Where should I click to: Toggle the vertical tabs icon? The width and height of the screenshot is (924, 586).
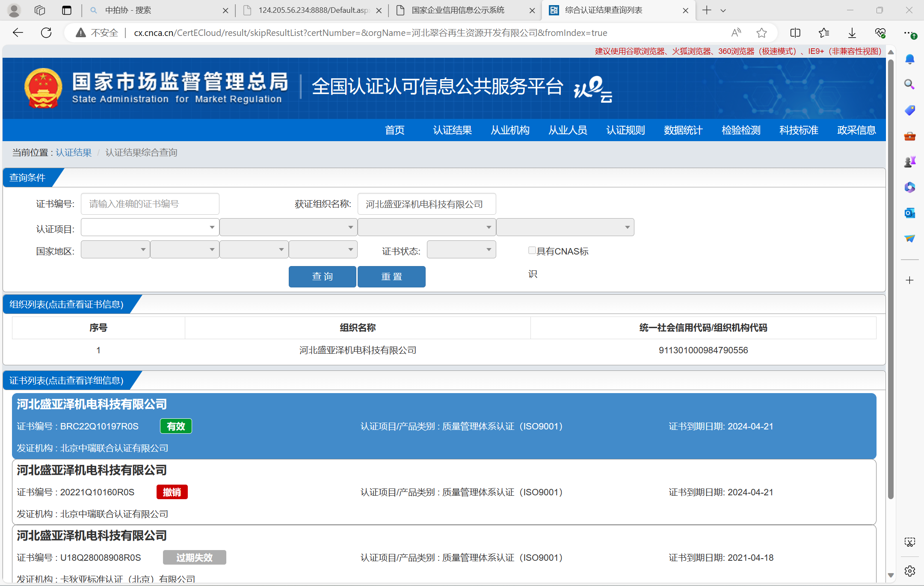67,10
